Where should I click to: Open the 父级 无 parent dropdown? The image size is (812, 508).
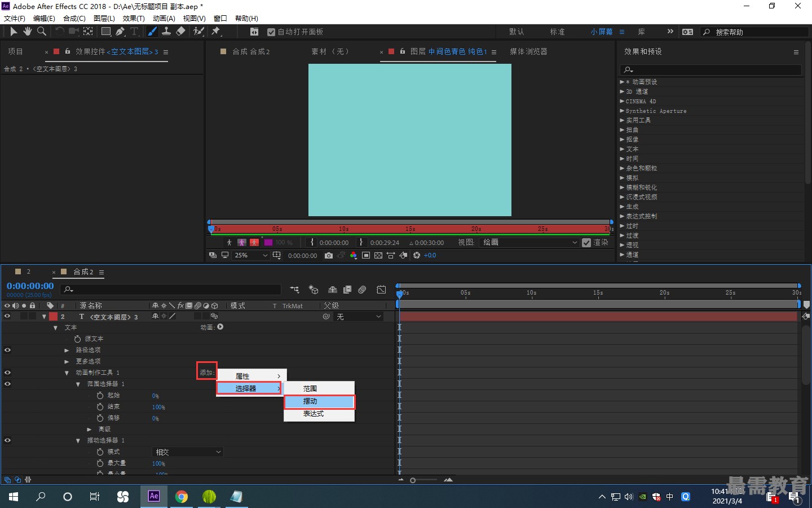(x=359, y=317)
